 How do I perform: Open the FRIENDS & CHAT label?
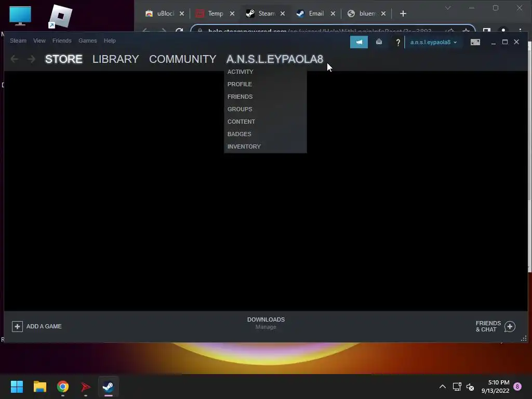click(x=488, y=326)
